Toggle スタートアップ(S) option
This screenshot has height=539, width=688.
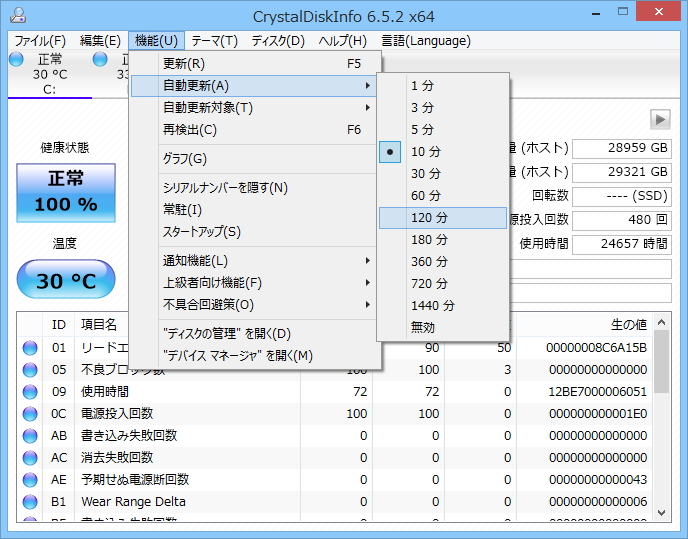click(254, 232)
